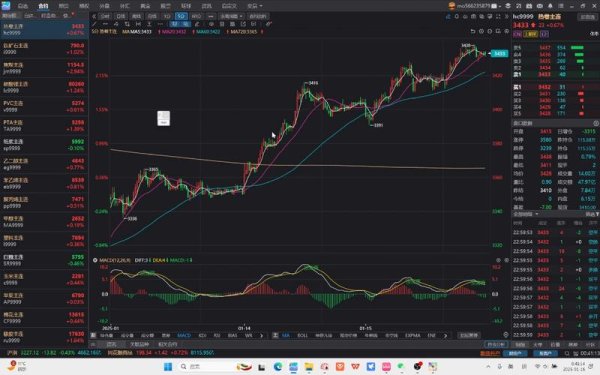The image size is (600, 375).
Task: Toggle the MACD indicator selection
Action: pyautogui.click(x=184, y=335)
